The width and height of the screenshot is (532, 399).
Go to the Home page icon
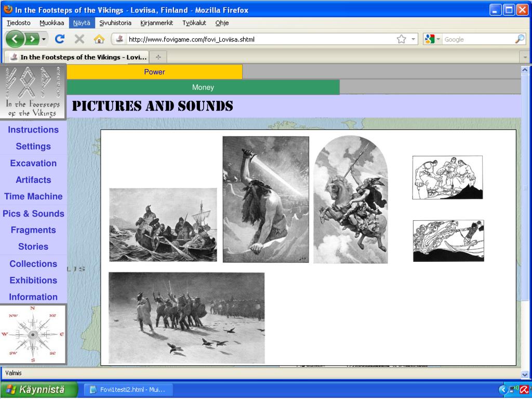pyautogui.click(x=99, y=39)
